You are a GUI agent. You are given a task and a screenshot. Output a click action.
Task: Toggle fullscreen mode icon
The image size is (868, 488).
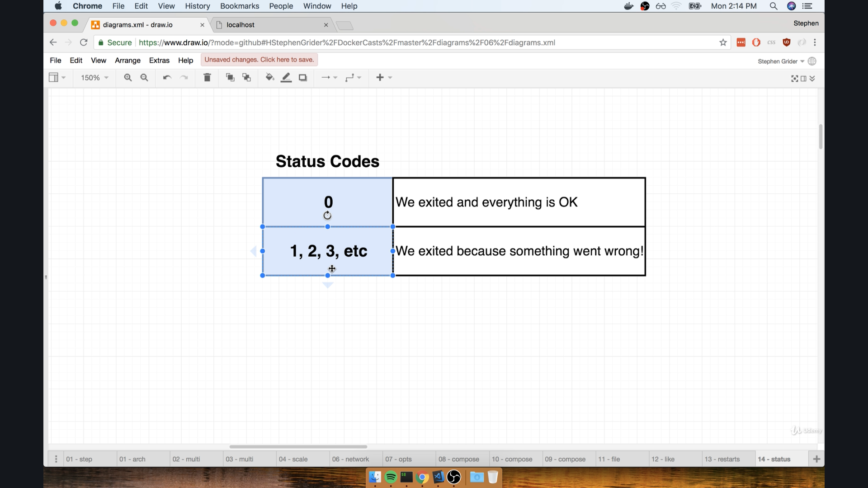[x=794, y=79]
